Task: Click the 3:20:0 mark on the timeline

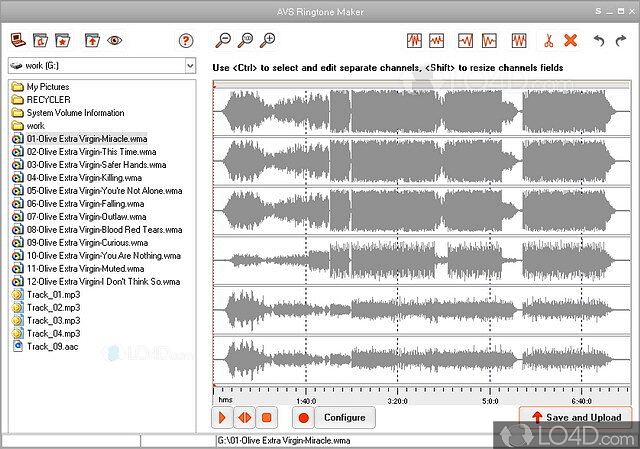Action: pos(397,399)
